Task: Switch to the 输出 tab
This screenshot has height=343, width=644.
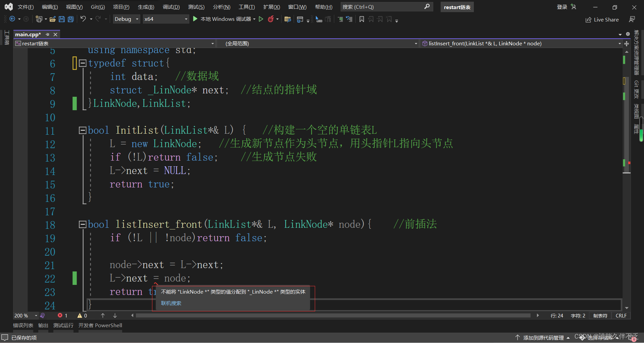Action: pos(43,325)
